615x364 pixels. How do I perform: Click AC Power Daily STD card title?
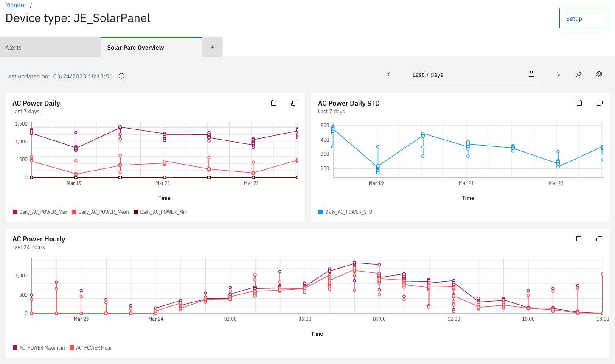349,103
